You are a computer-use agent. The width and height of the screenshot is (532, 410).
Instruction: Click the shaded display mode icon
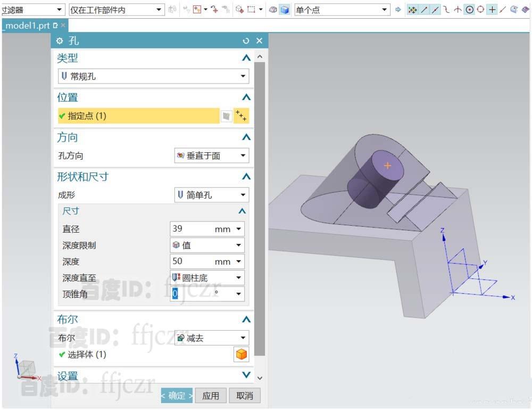coord(286,9)
